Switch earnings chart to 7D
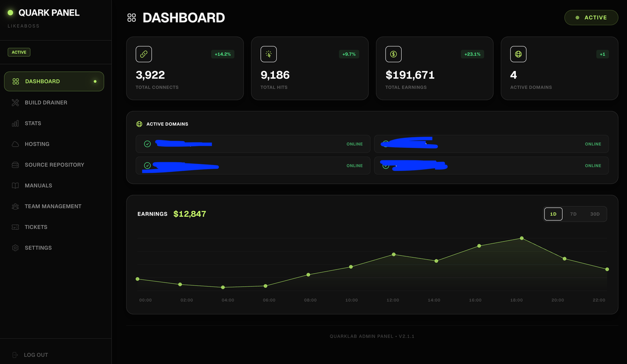This screenshot has height=364, width=627. pos(573,214)
